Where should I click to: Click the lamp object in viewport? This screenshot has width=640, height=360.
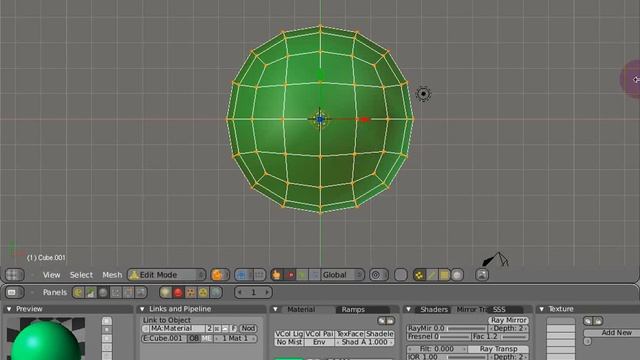click(x=423, y=94)
